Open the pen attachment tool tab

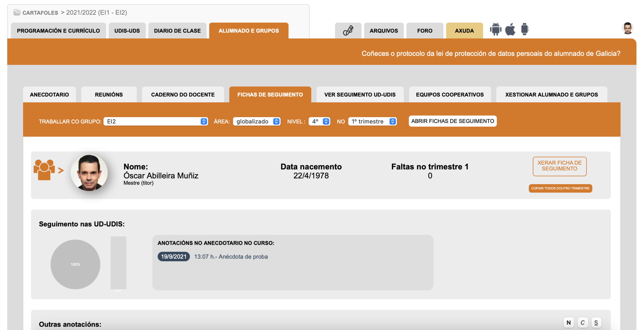point(348,31)
